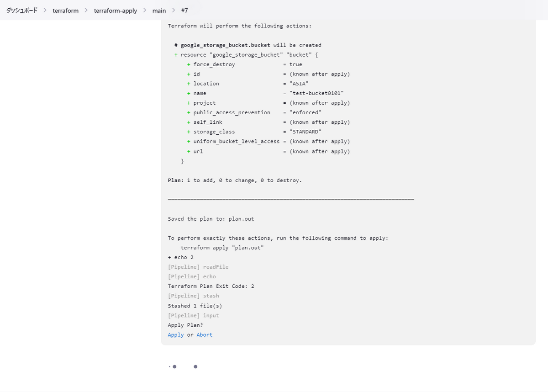
Task: Select the main branch breadcrumb
Action: 159,11
